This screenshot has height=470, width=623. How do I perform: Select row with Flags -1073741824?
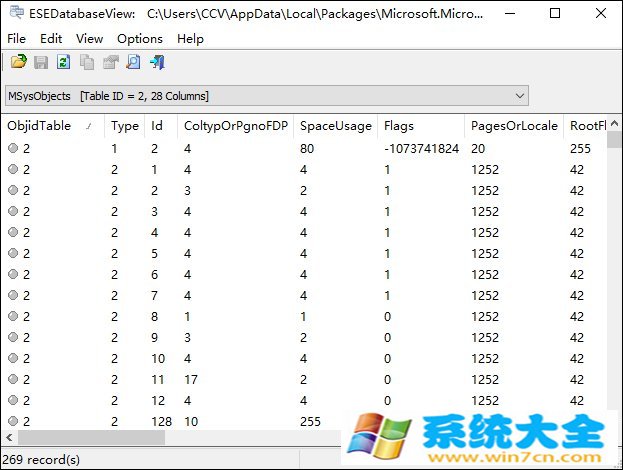tap(304, 149)
